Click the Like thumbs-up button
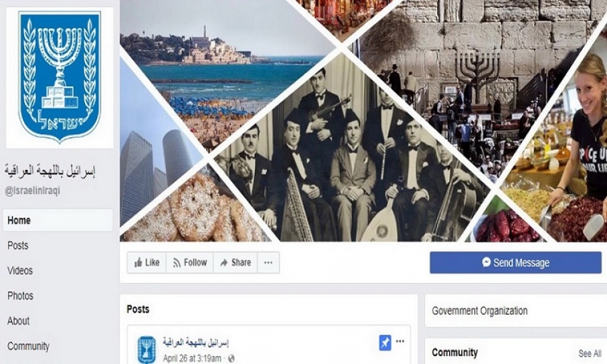Viewport: 607px width, 364px height. 147,263
